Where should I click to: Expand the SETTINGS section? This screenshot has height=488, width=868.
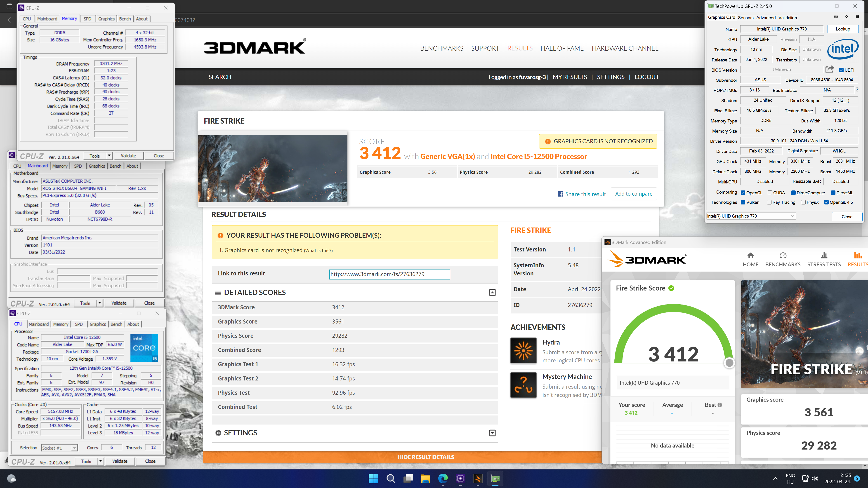(x=492, y=433)
